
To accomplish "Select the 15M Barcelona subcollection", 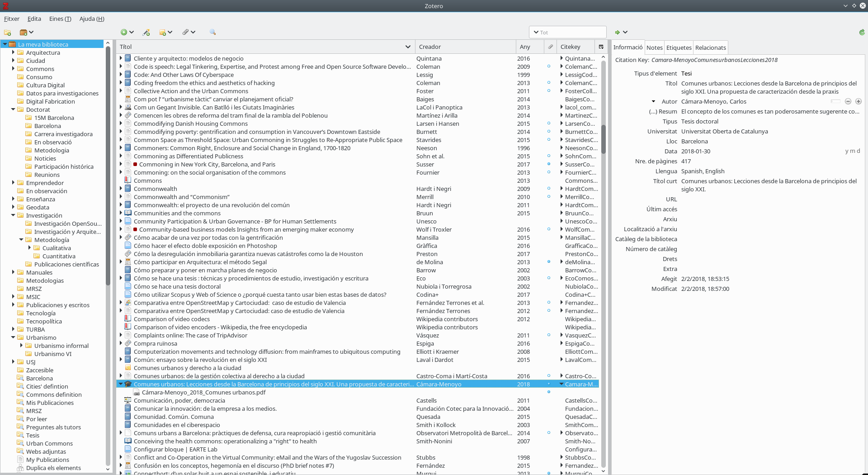I will click(x=54, y=118).
